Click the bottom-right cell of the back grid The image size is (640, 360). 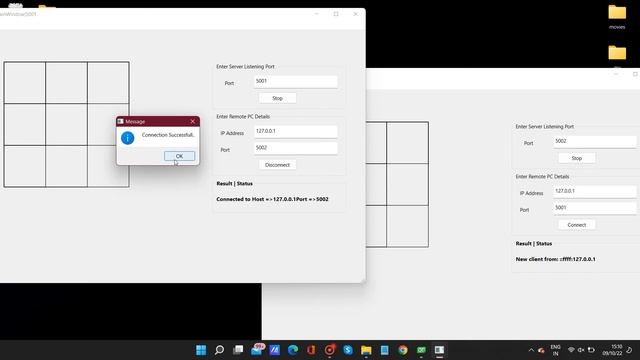point(407,226)
